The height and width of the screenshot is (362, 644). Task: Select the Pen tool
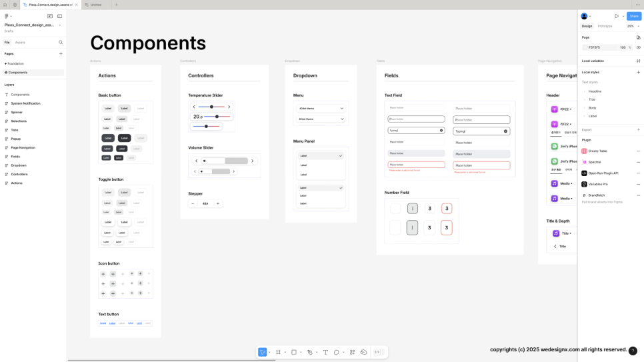click(310, 352)
